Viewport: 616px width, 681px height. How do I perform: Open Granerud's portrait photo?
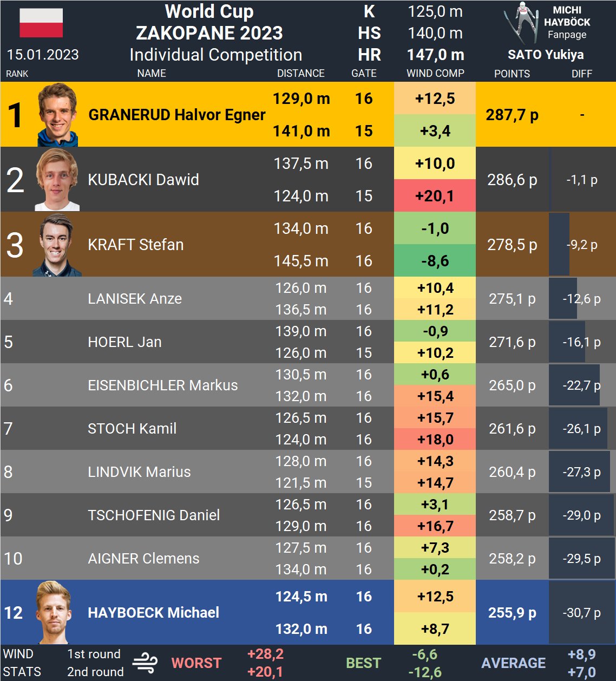57,115
